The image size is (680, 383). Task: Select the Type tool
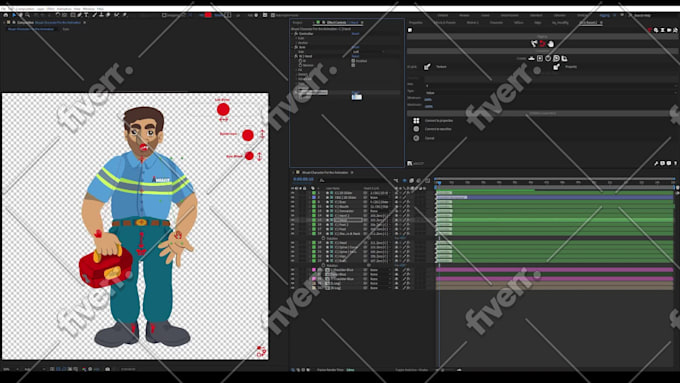pyautogui.click(x=86, y=15)
